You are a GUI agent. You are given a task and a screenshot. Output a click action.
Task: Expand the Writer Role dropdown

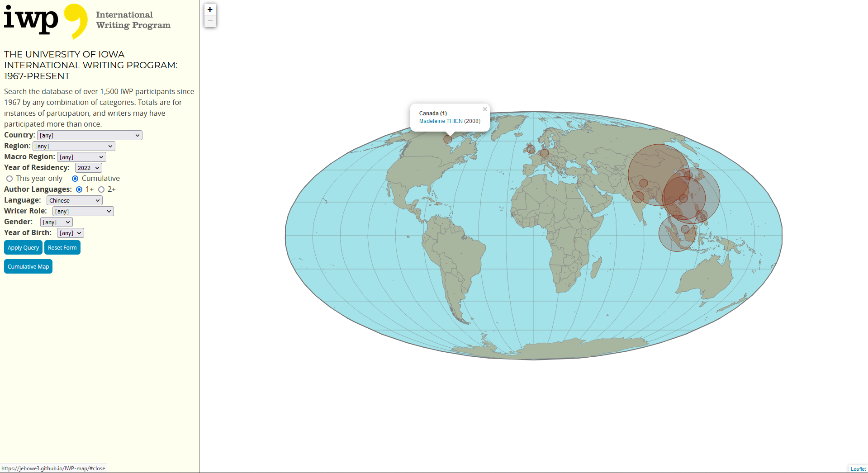tap(83, 211)
